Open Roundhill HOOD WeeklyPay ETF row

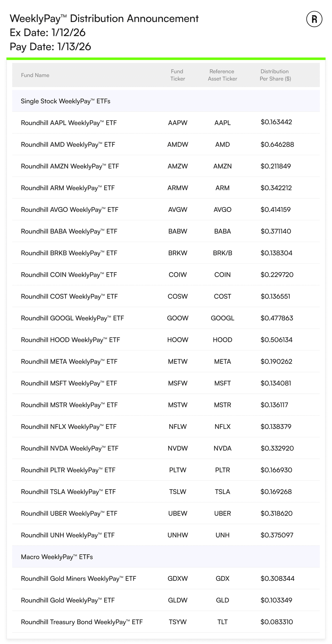coord(71,340)
